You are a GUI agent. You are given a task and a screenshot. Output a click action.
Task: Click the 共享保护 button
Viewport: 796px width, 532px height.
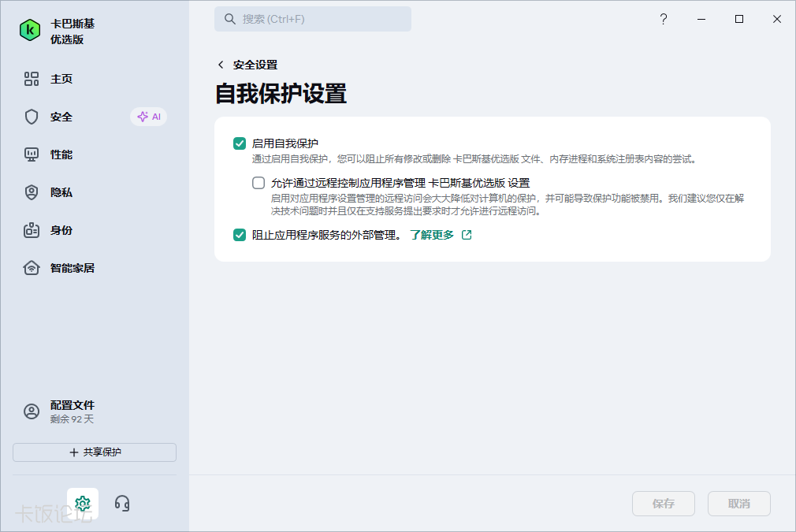95,452
